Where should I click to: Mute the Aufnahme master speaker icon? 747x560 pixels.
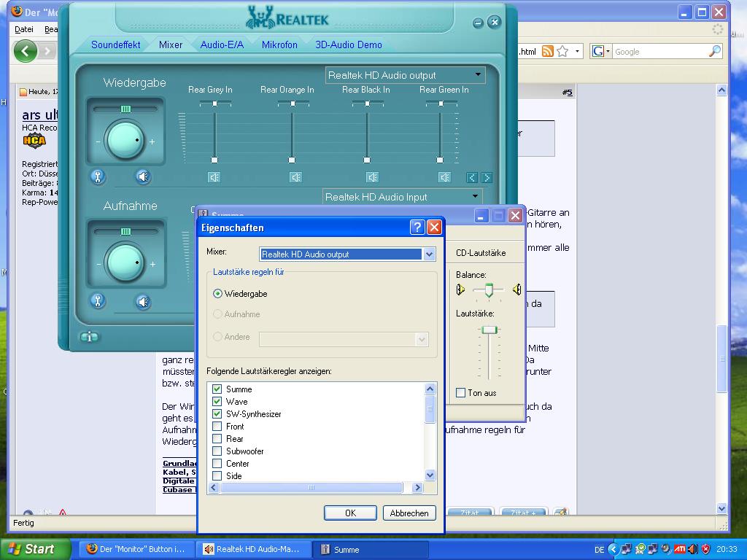click(143, 301)
